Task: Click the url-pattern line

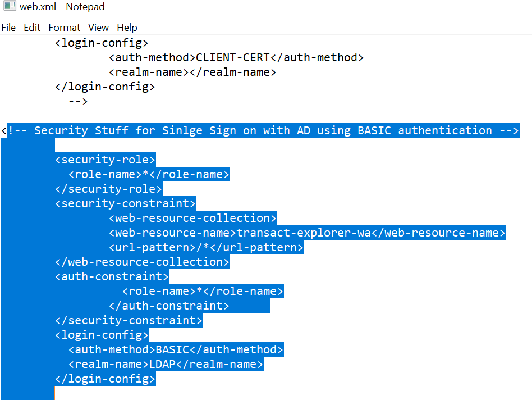Action: coord(206,247)
